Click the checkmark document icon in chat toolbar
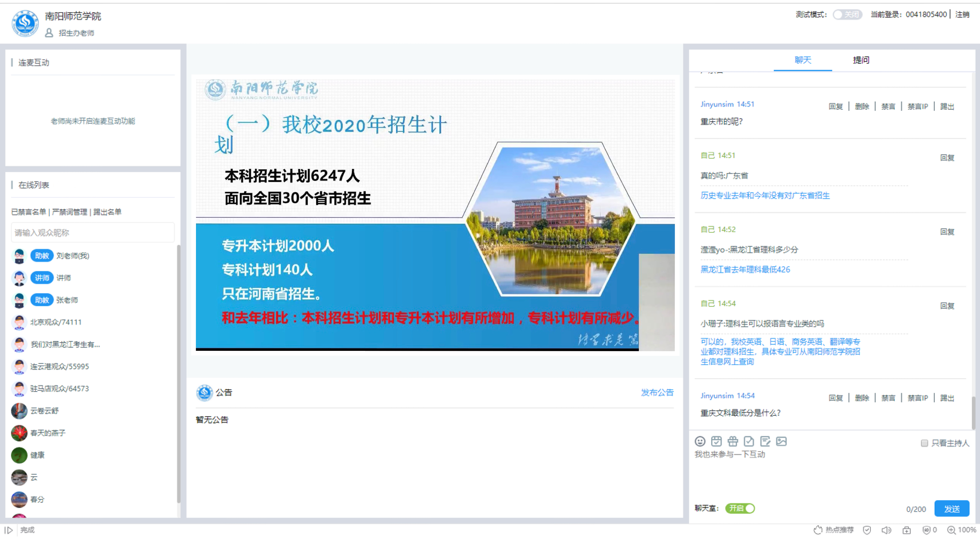The width and height of the screenshot is (980, 537). tap(749, 441)
